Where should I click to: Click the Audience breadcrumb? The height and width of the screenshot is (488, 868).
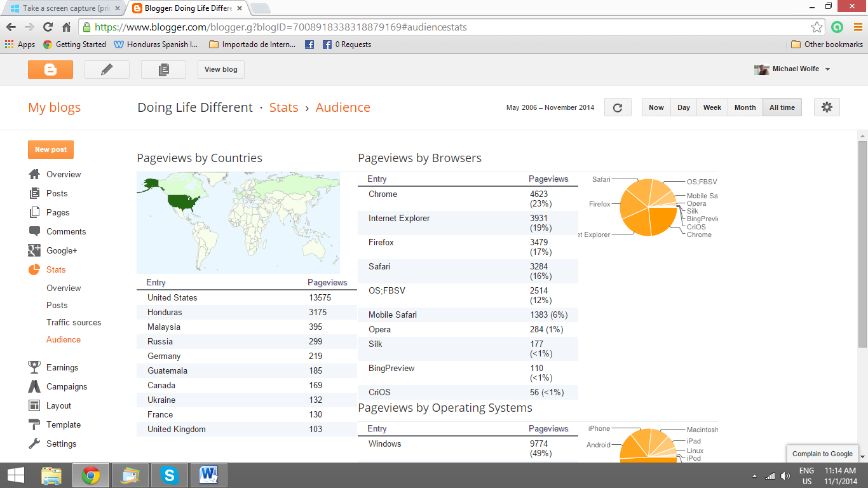click(x=343, y=107)
